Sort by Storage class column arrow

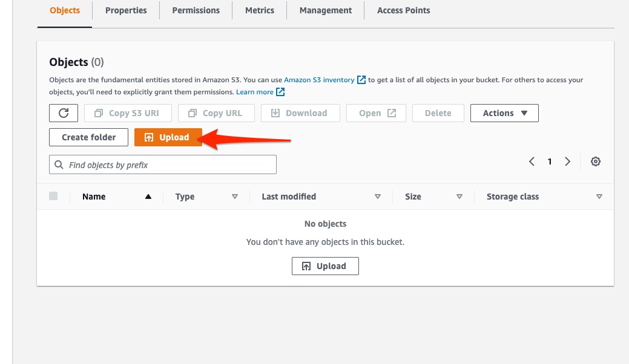[599, 197]
